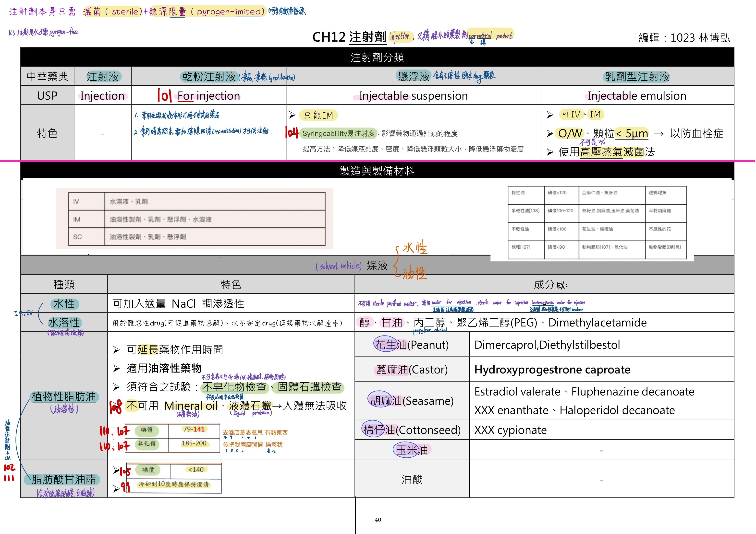Click the 製造與製備材料 black header bar

(377, 171)
